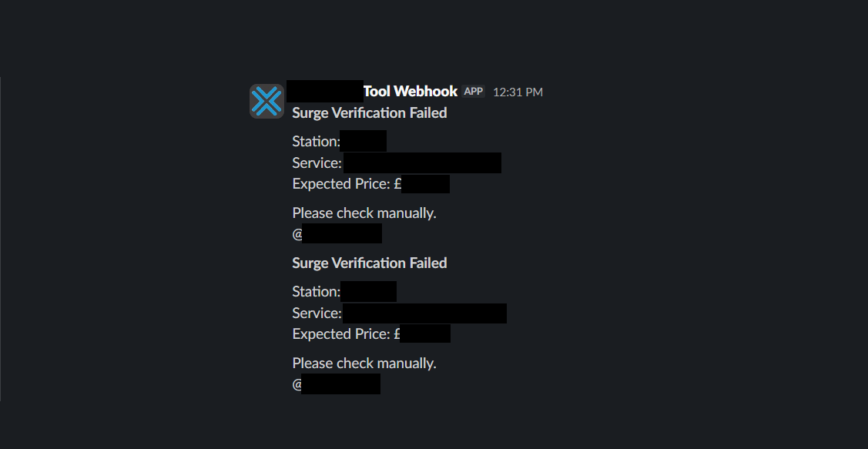Open the 12:31 PM message timestamp

point(518,92)
